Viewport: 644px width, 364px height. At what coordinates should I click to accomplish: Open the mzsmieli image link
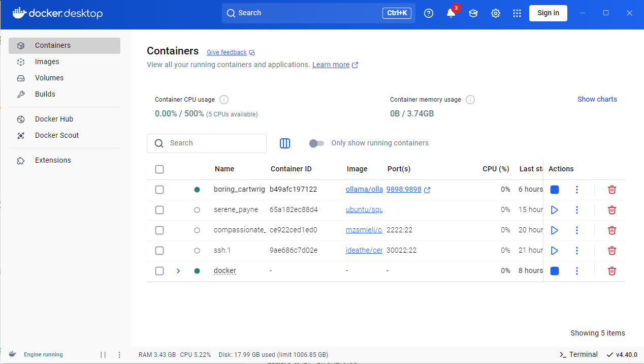point(364,230)
